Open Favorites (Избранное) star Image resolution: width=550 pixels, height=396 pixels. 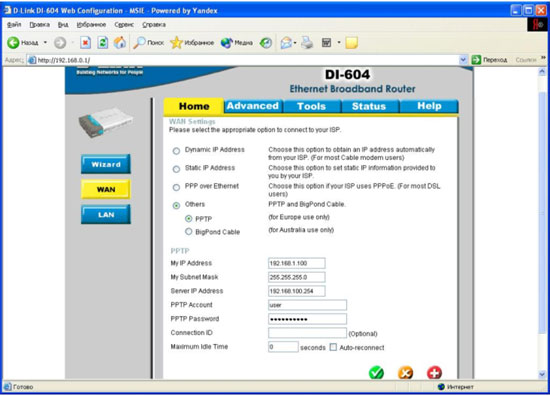click(x=192, y=43)
